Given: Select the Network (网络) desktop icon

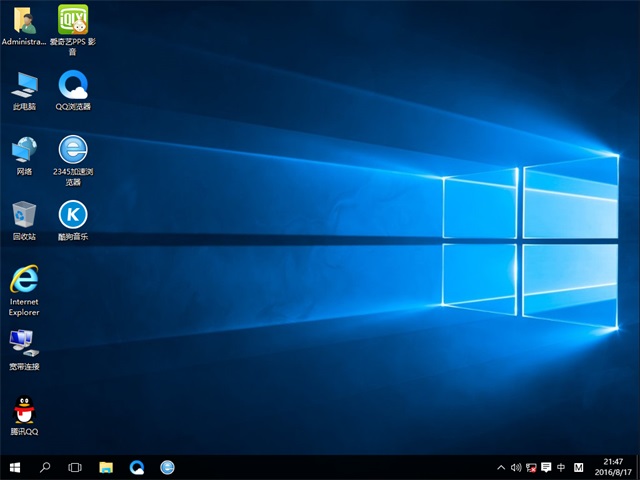Looking at the screenshot, I should pyautogui.click(x=24, y=150).
